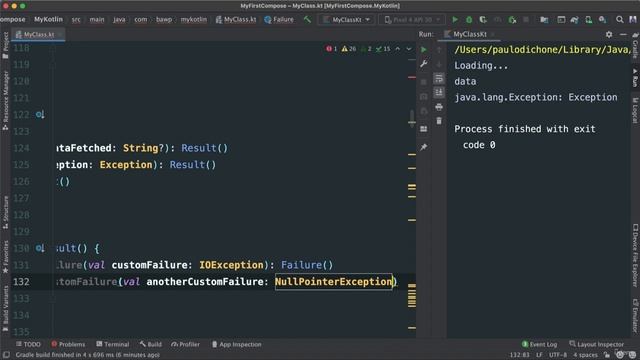Run with coverage from the toolbar
This screenshot has height=360, width=640.
483,19
